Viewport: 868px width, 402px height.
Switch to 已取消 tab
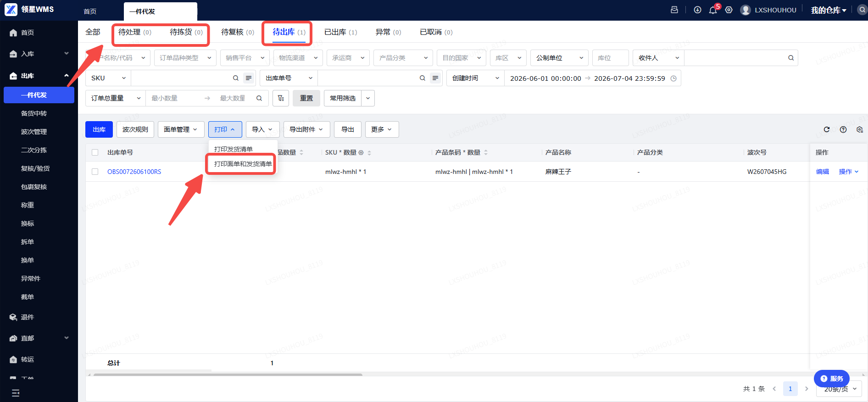point(436,32)
